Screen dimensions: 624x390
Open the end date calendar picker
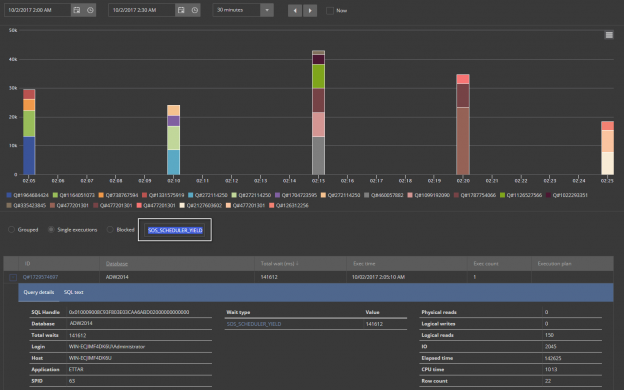pyautogui.click(x=181, y=10)
